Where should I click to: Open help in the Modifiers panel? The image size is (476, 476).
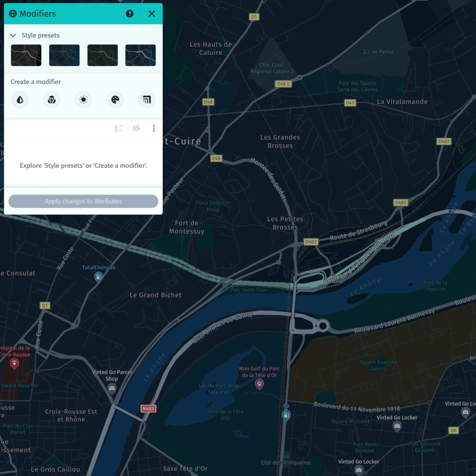click(x=130, y=13)
